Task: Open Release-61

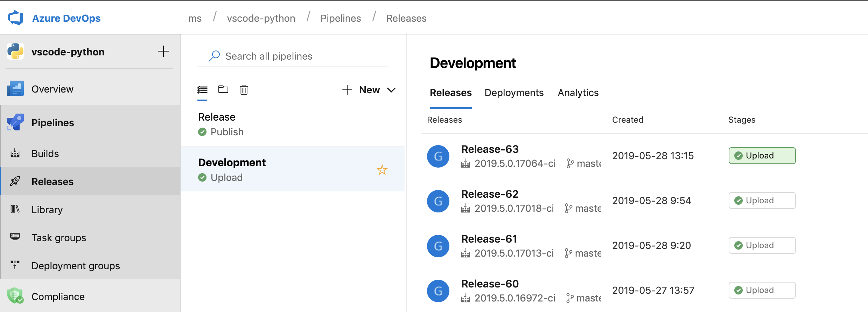Action: [489, 239]
